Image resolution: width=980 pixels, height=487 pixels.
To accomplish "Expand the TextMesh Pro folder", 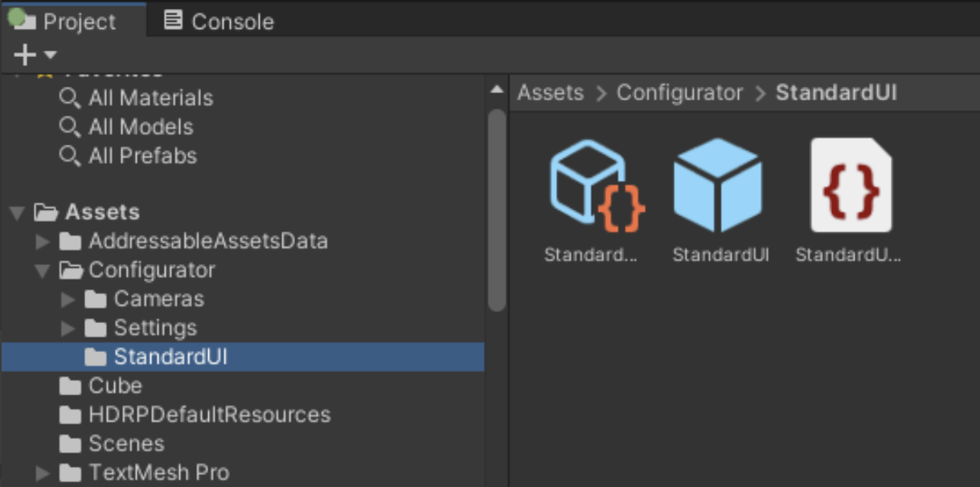I will coord(43,473).
